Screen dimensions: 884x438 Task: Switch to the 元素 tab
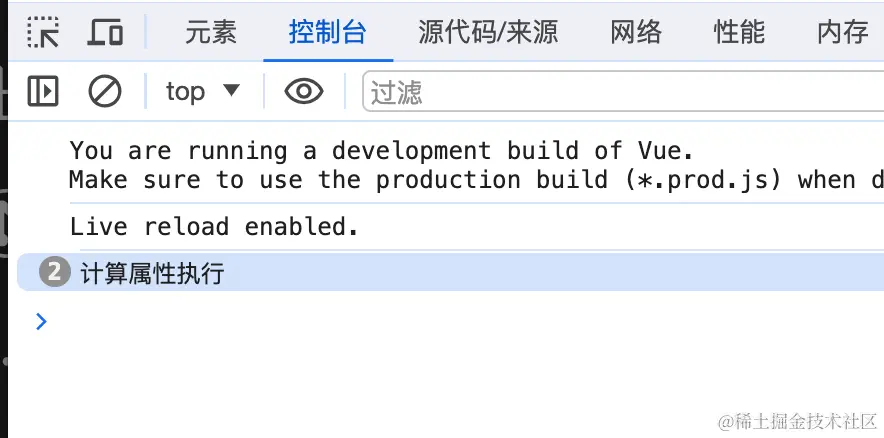(x=211, y=33)
